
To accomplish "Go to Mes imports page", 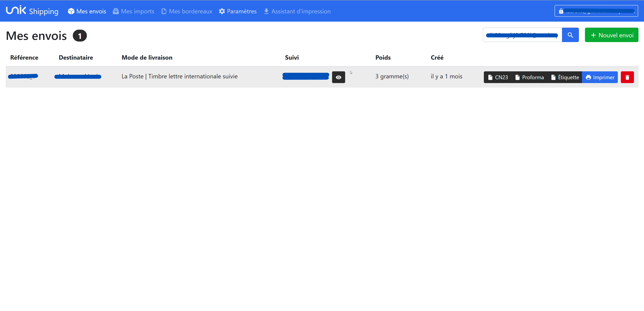I will click(133, 11).
